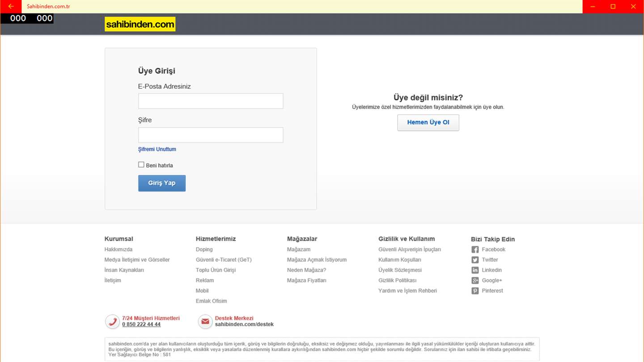Focus the Şifre password field
The height and width of the screenshot is (362, 644).
pos(211,135)
